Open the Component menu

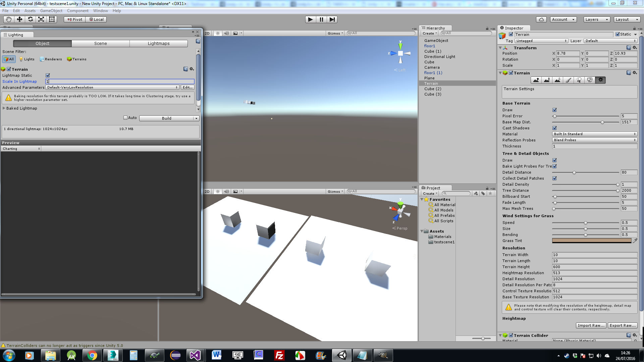coord(78,11)
